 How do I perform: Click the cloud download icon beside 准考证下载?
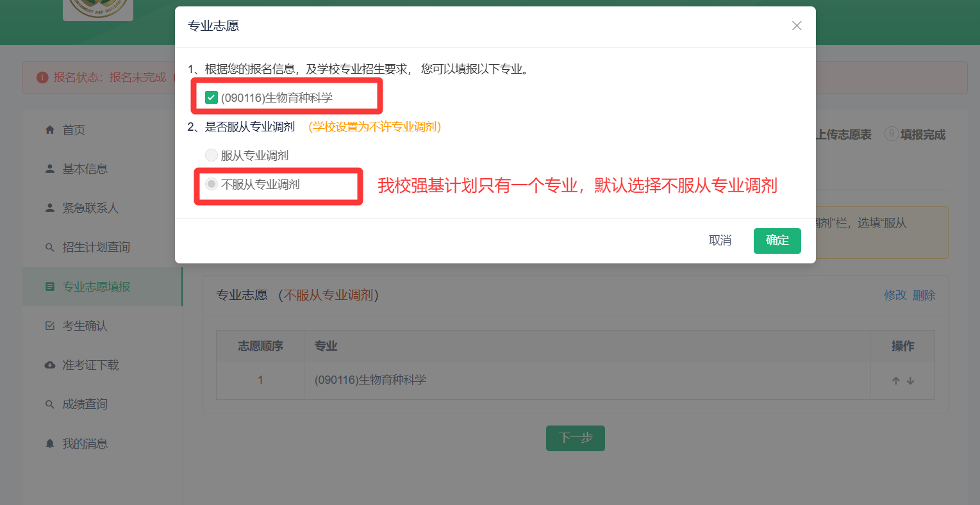[x=50, y=365]
